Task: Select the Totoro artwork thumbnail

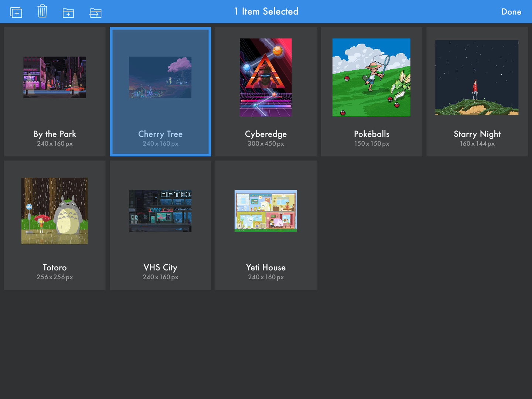Action: click(x=55, y=211)
